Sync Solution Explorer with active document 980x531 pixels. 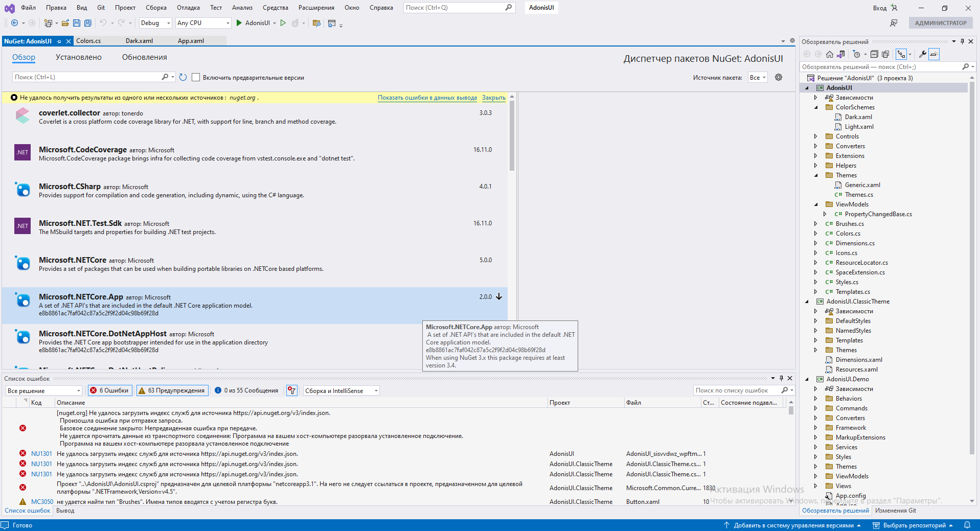[x=841, y=54]
